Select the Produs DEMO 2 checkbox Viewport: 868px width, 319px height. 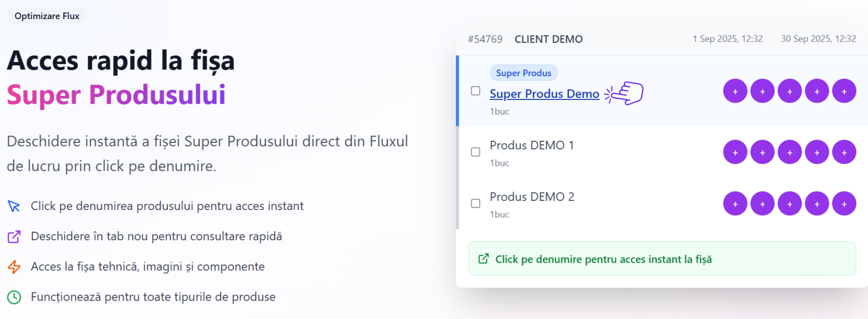click(x=475, y=203)
